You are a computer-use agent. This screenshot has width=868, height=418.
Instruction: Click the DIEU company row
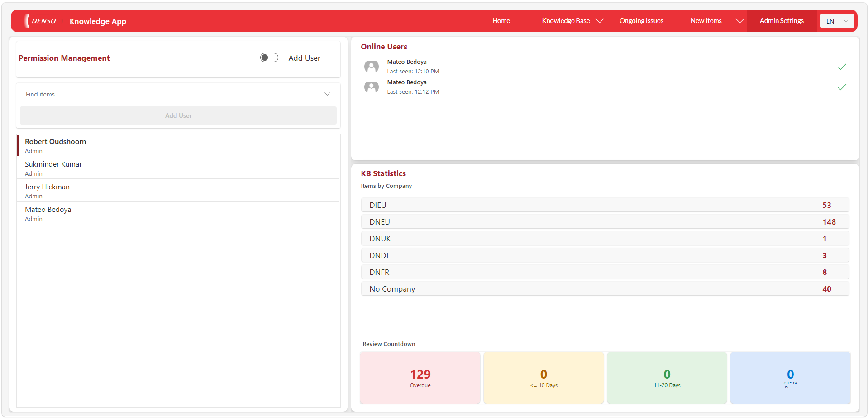[605, 205]
